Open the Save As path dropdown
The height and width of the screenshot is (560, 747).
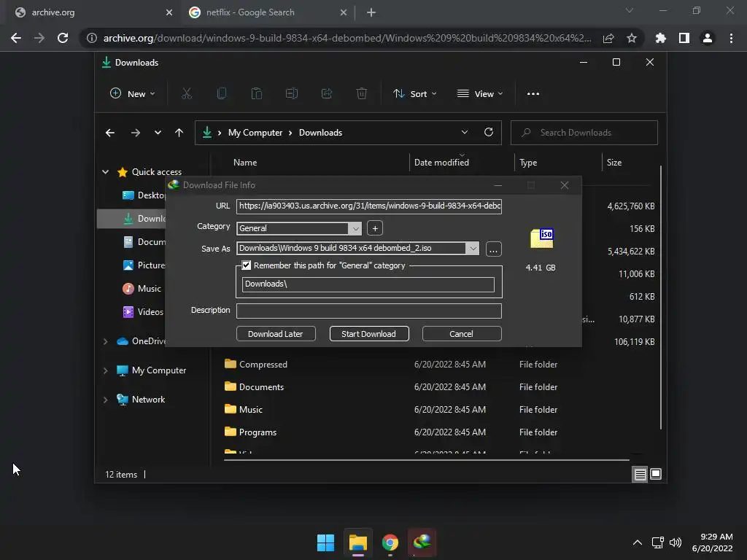(x=472, y=248)
